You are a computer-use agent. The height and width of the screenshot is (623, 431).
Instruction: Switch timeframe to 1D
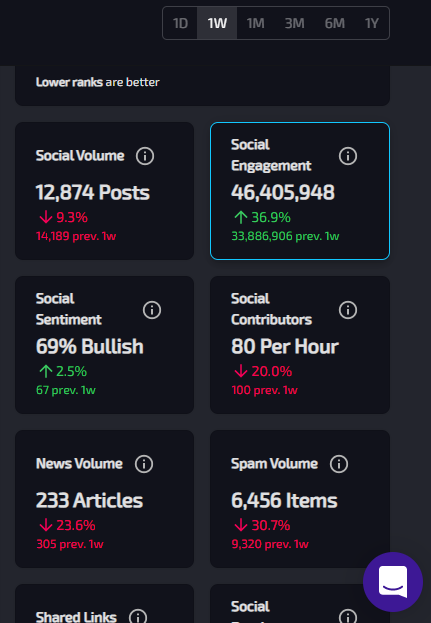tap(180, 23)
